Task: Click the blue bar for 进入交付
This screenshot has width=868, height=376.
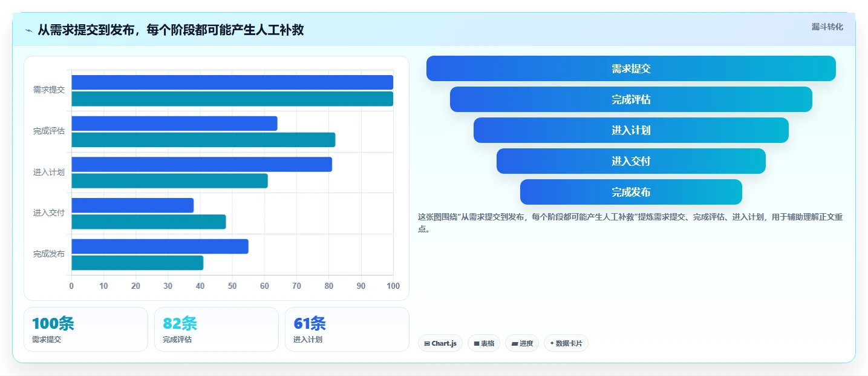Action: point(132,205)
